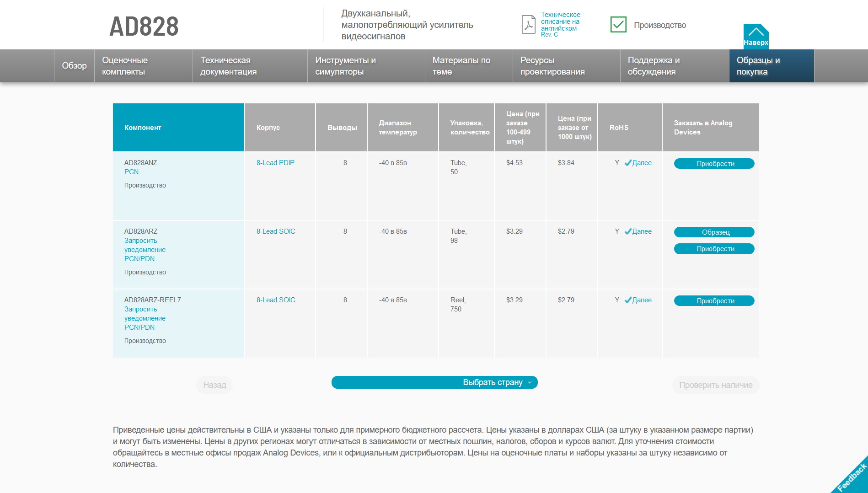Click RoHS checkmark icon in AD828ARZ-REEL7 row
Viewport: 868px width, 493px height.
628,300
